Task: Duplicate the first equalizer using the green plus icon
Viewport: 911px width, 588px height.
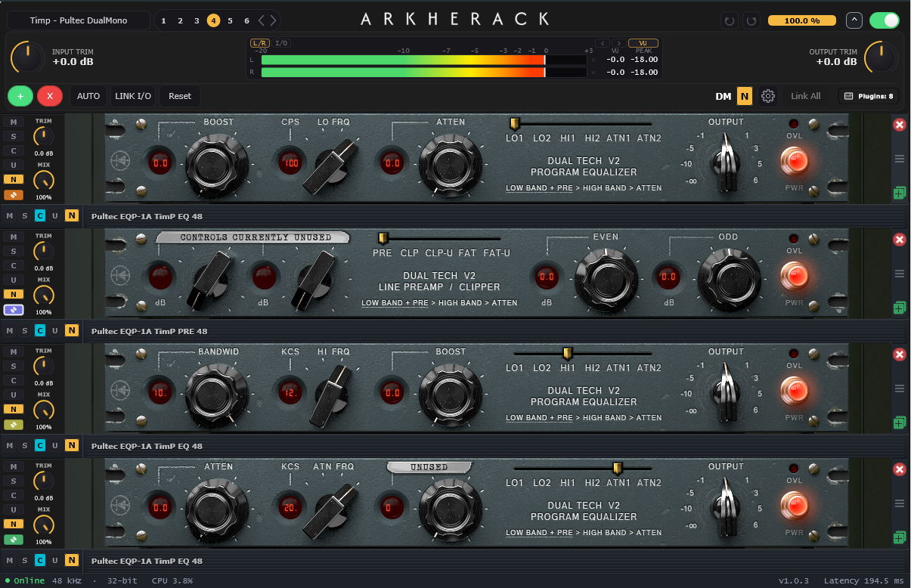Action: tap(900, 193)
